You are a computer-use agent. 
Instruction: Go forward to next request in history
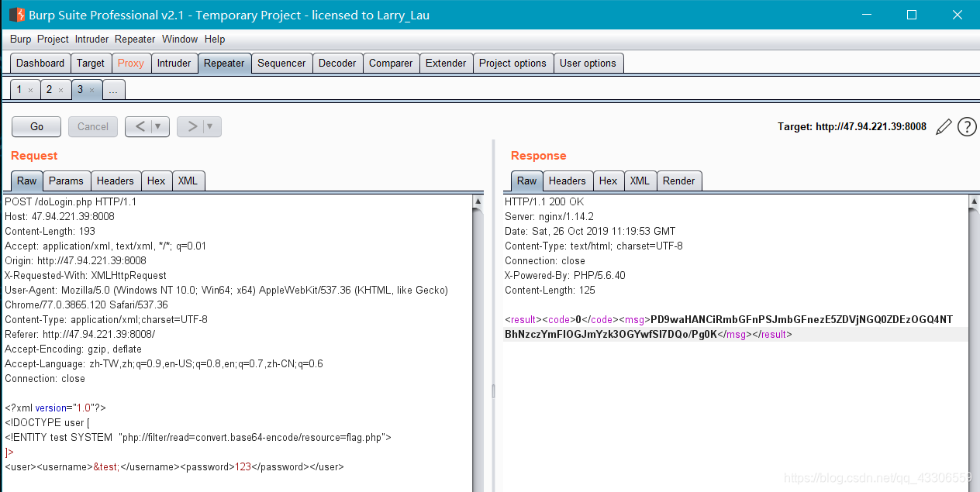point(191,126)
